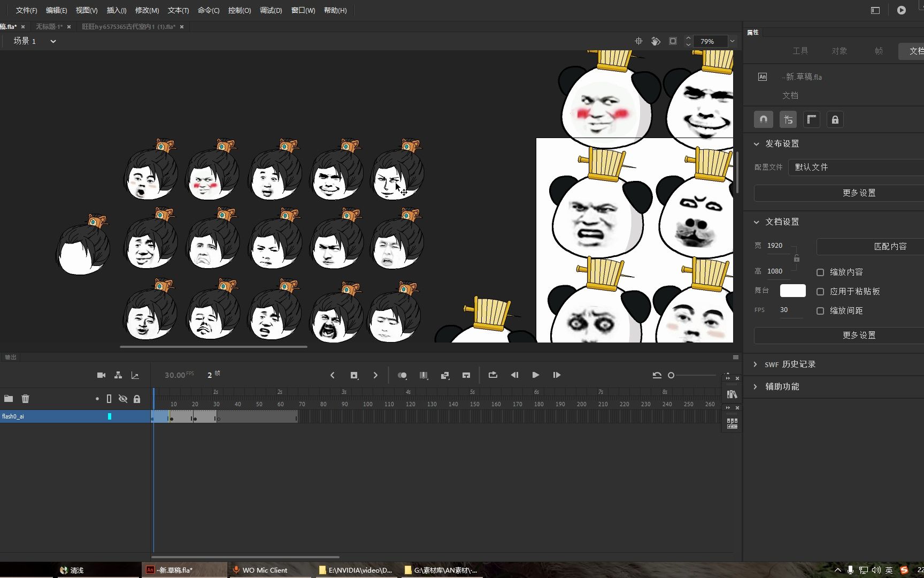The width and height of the screenshot is (924, 578).
Task: Step forward one frame
Action: (557, 375)
